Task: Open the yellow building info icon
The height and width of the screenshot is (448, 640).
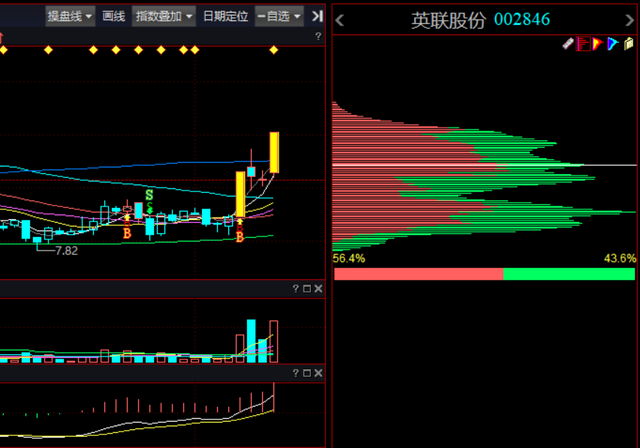Action: click(x=629, y=44)
